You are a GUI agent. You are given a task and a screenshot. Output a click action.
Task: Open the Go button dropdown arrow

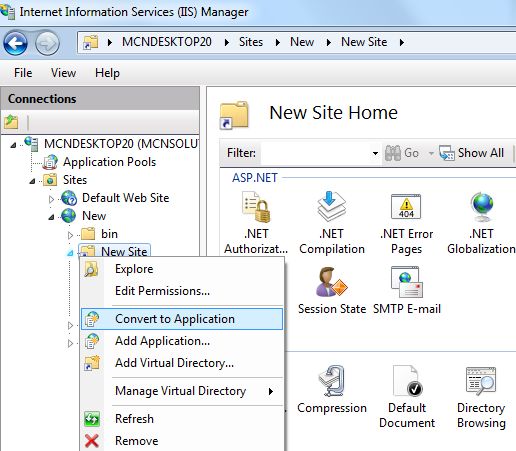click(431, 153)
